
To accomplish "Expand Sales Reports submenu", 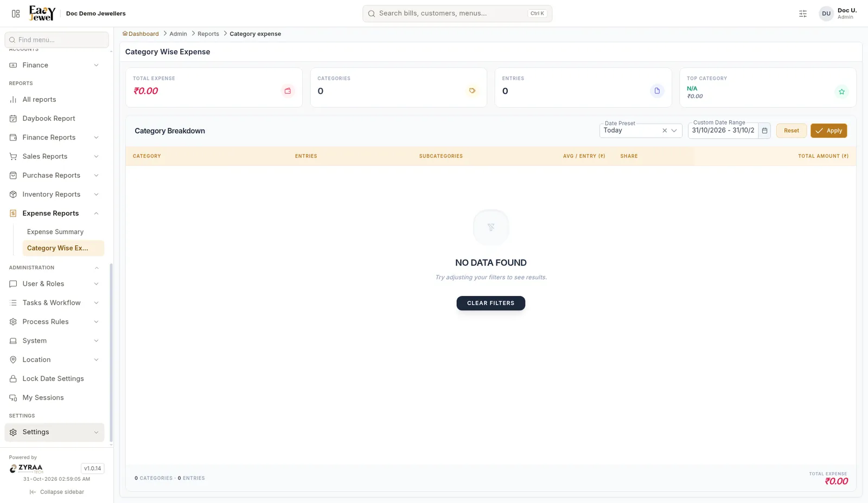I will [96, 157].
